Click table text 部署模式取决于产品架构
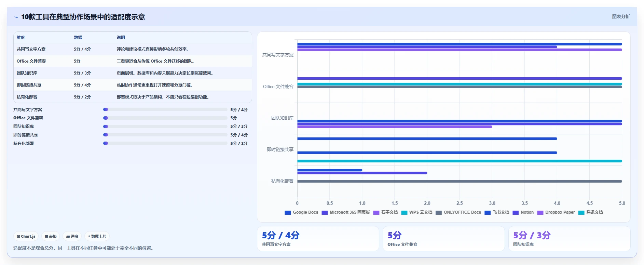 (x=139, y=97)
